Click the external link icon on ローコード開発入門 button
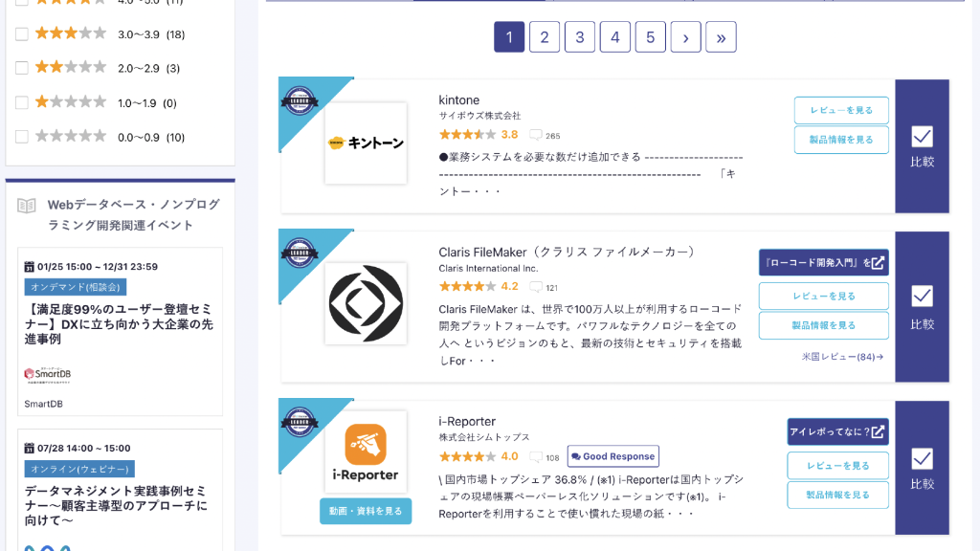The height and width of the screenshot is (551, 980). [878, 263]
